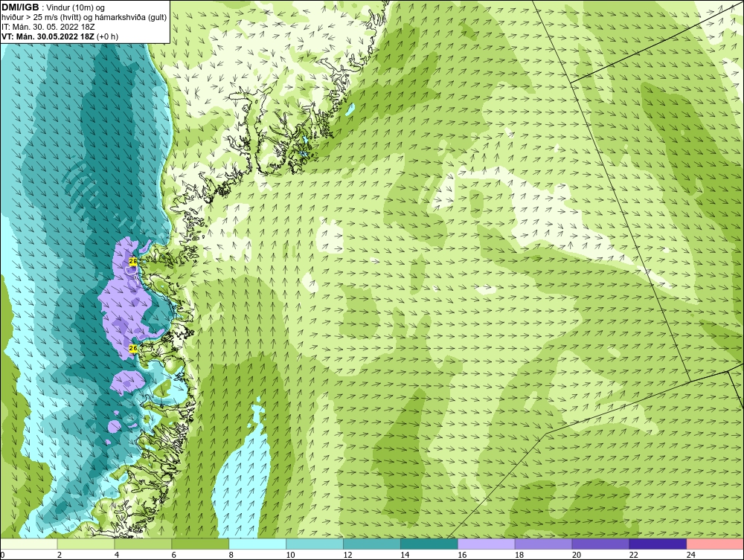This screenshot has width=744, height=560.
Task: Click the yellow gust marker labeled 28
Action: coord(133,261)
